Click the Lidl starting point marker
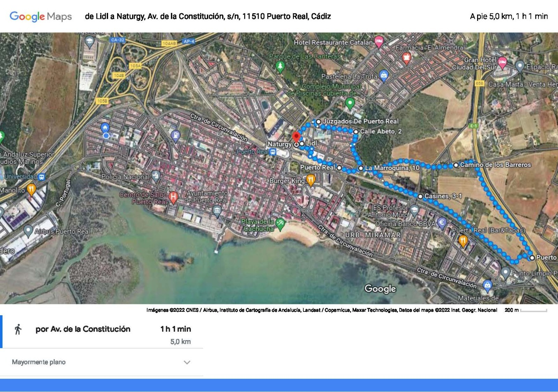The height and width of the screenshot is (392, 558). (x=302, y=143)
